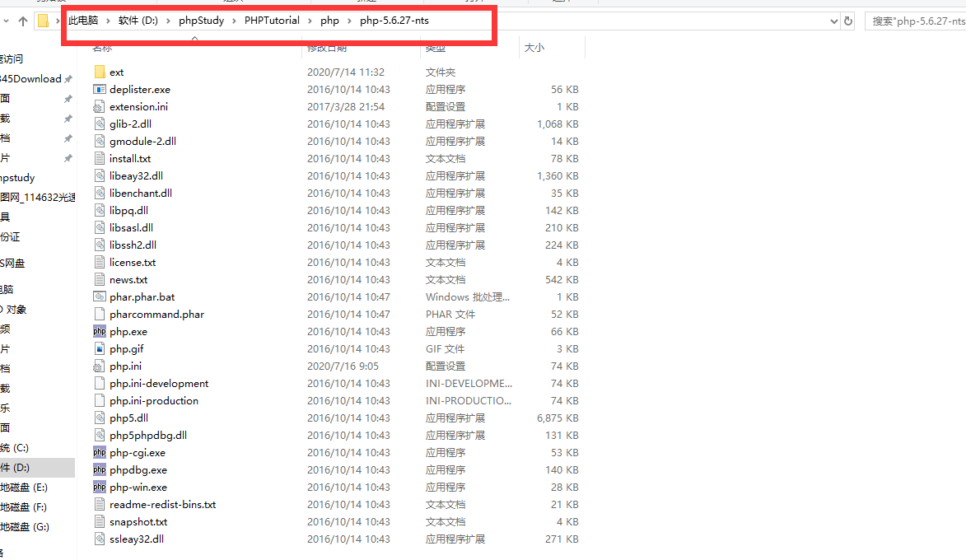Viewport: 966px width, 560px height.
Task: Click the pharcommand.phar file icon
Action: [99, 314]
